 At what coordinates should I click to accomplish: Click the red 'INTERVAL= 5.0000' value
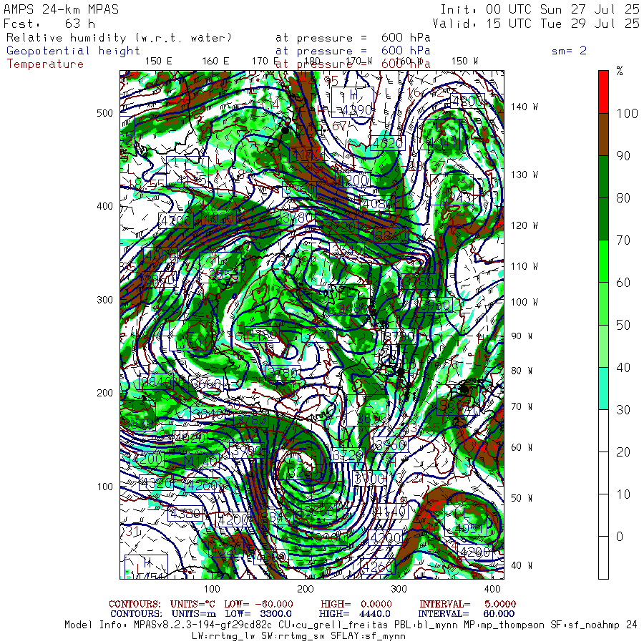(x=467, y=604)
